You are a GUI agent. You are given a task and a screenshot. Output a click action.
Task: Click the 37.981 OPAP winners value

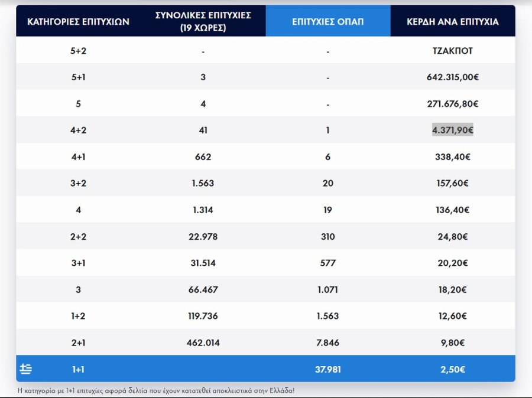click(x=327, y=370)
